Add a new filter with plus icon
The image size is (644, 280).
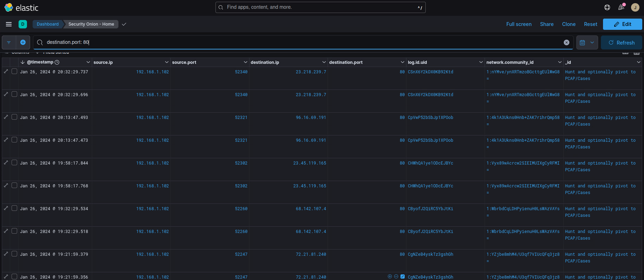23,42
